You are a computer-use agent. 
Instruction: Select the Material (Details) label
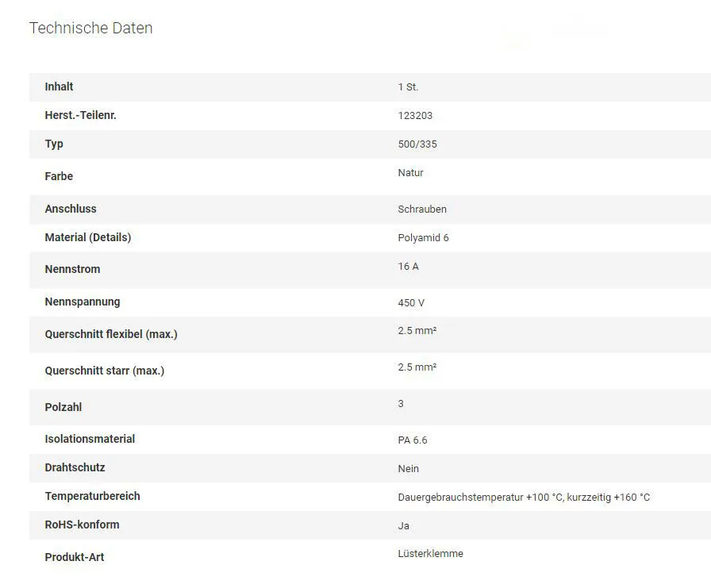pos(87,237)
